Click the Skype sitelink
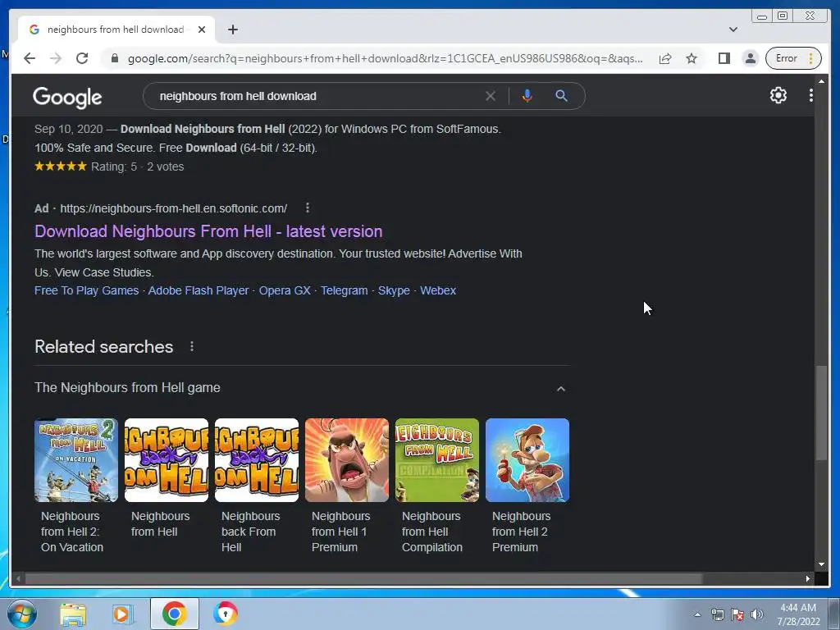Screen dimensions: 840x630 [394, 290]
